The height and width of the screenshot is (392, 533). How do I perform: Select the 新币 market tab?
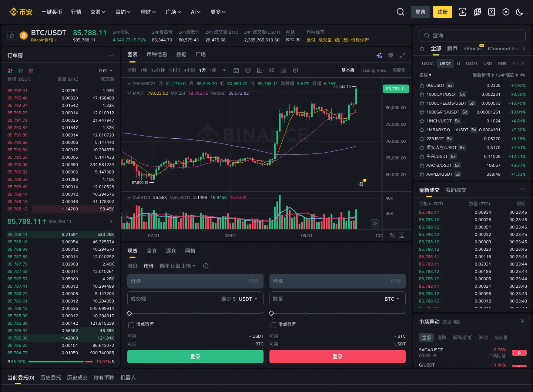pos(452,48)
